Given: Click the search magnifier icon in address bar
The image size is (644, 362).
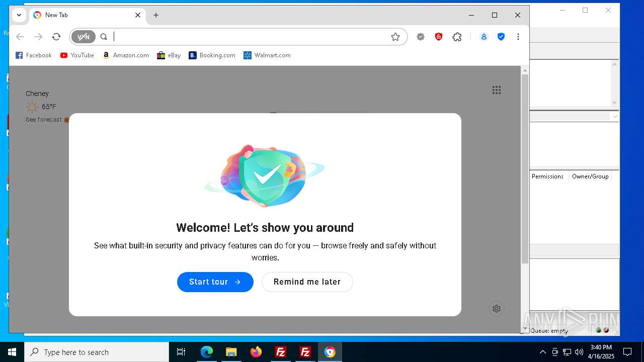Looking at the screenshot, I should click(x=104, y=37).
